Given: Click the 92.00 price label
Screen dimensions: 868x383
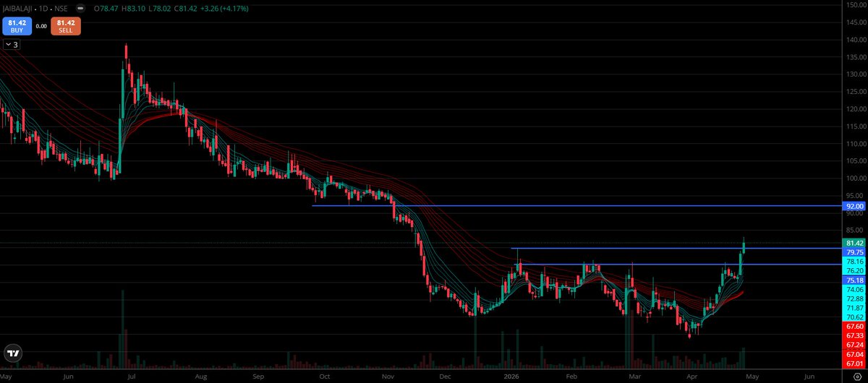Looking at the screenshot, I should tap(854, 206).
